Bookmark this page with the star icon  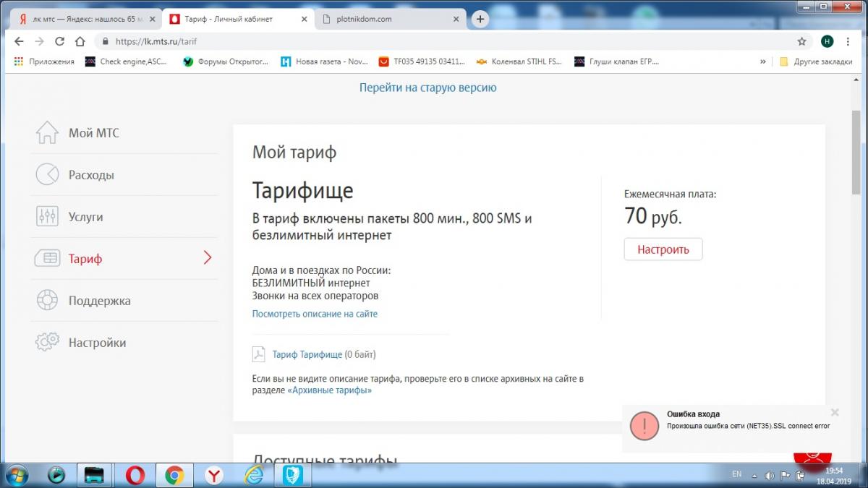pyautogui.click(x=801, y=41)
